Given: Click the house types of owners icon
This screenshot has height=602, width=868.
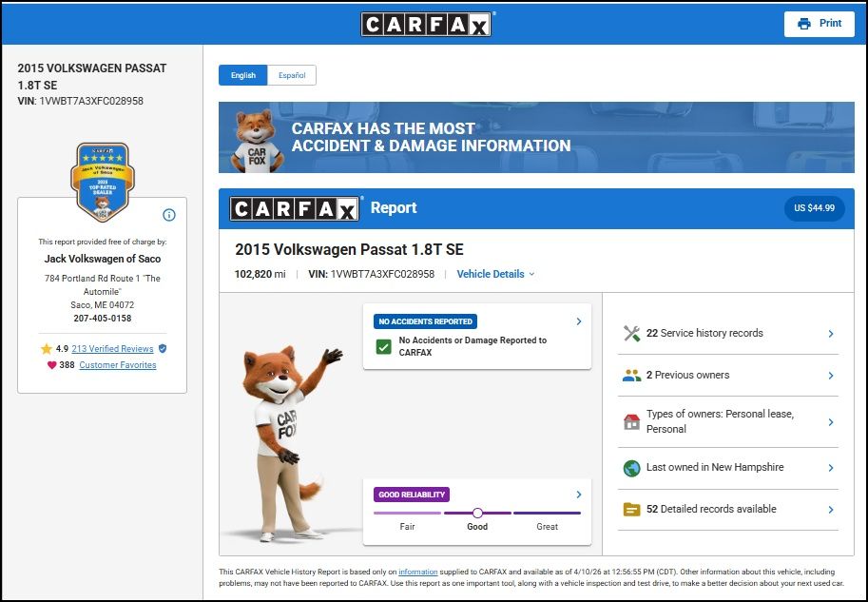Looking at the screenshot, I should click(631, 421).
